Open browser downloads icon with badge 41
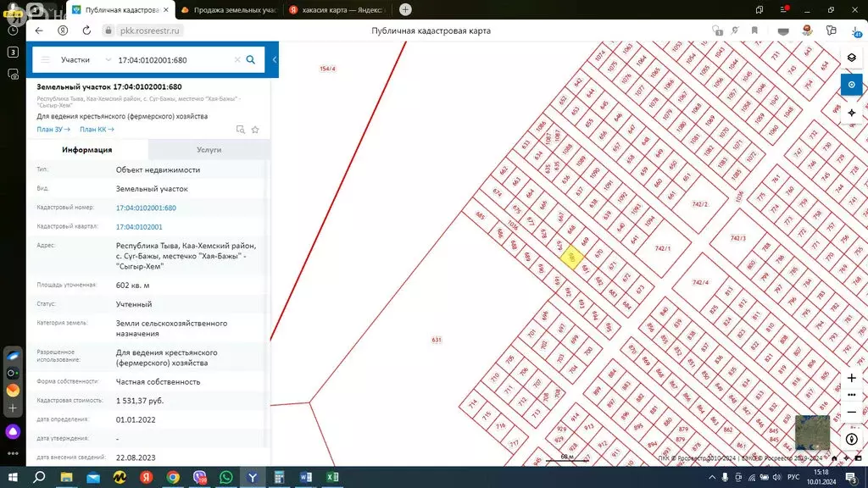 click(x=856, y=31)
